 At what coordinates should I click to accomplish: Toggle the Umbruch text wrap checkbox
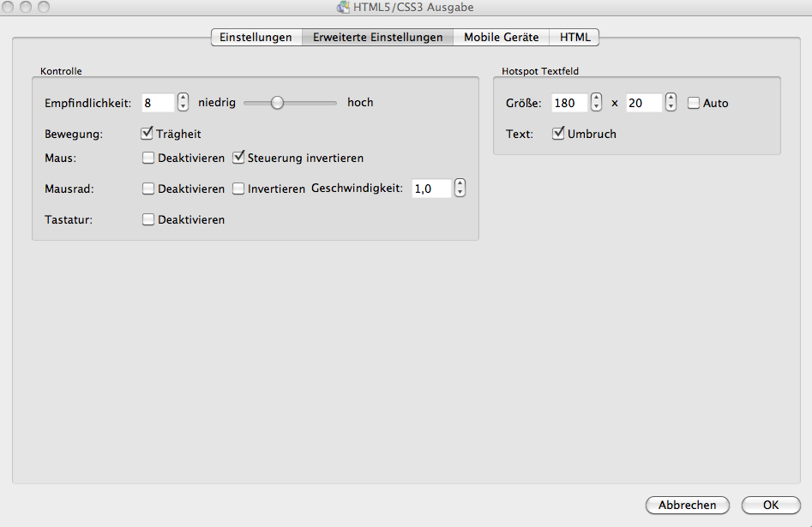pyautogui.click(x=559, y=134)
